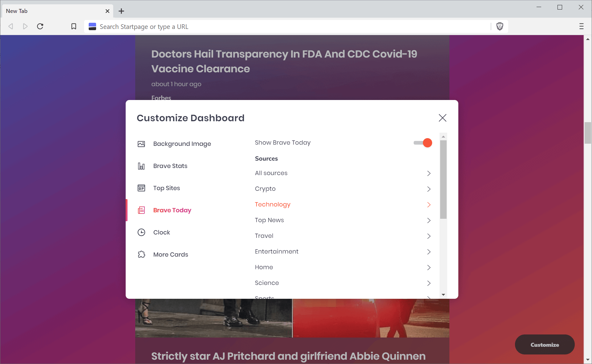Select the Brave Stats icon
This screenshot has width=592, height=364.
(142, 166)
